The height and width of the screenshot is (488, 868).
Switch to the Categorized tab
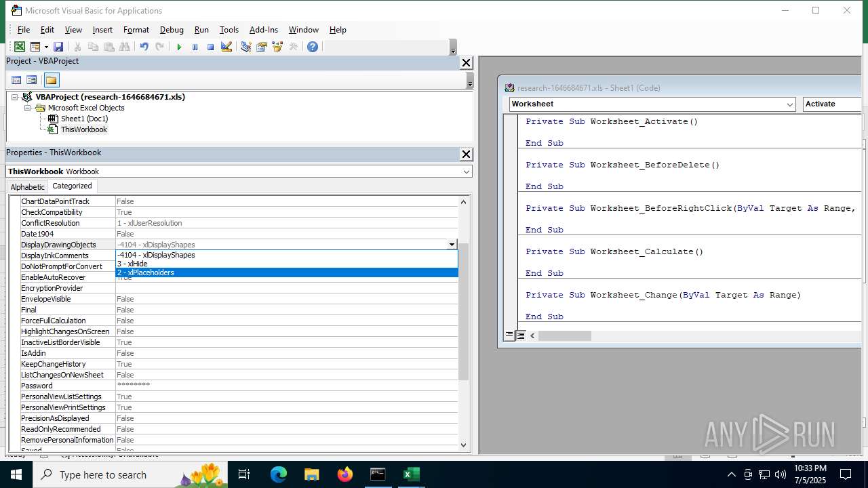pyautogui.click(x=72, y=186)
